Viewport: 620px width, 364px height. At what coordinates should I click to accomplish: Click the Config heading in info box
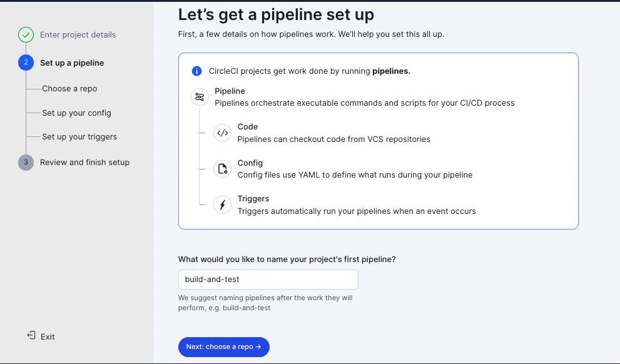[250, 163]
